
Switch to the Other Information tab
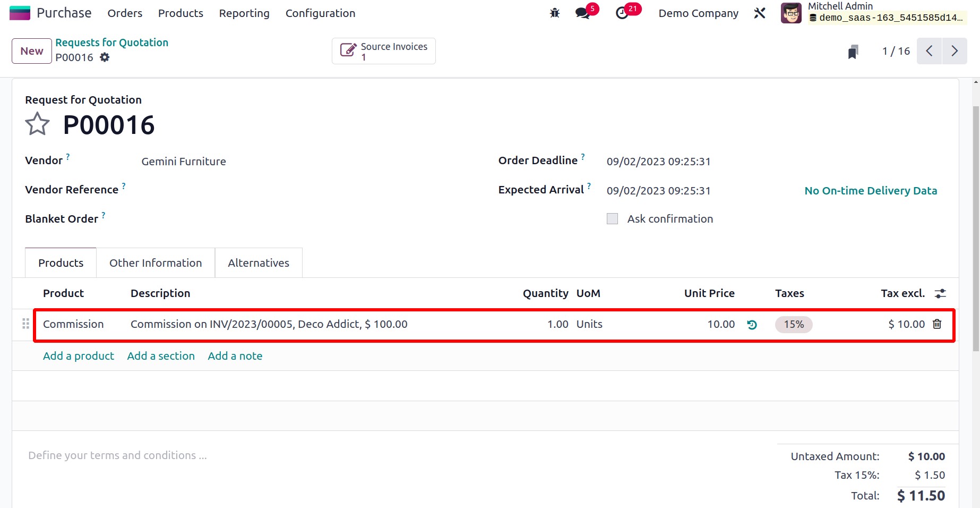156,263
